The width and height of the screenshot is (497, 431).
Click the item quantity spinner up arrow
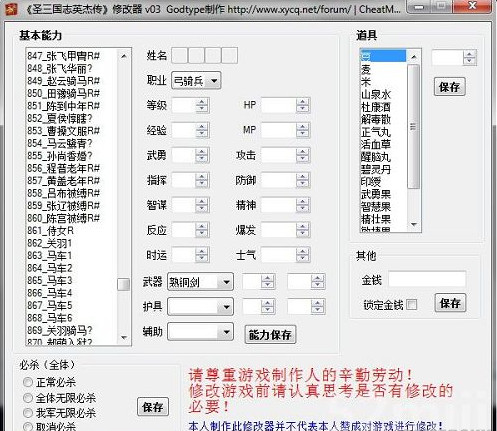click(x=469, y=54)
